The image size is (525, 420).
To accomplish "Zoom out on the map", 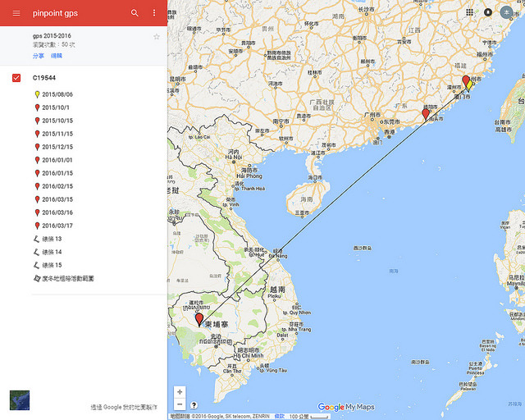I will tap(180, 404).
